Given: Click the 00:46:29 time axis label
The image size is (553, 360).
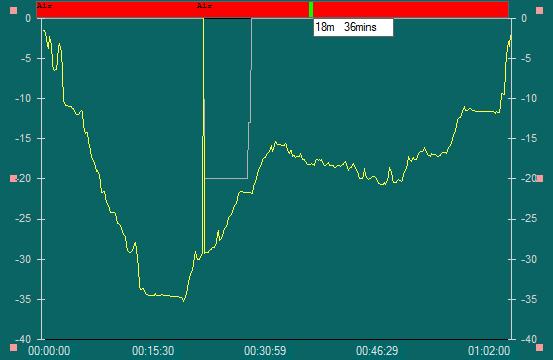Looking at the screenshot, I should coord(377,351).
